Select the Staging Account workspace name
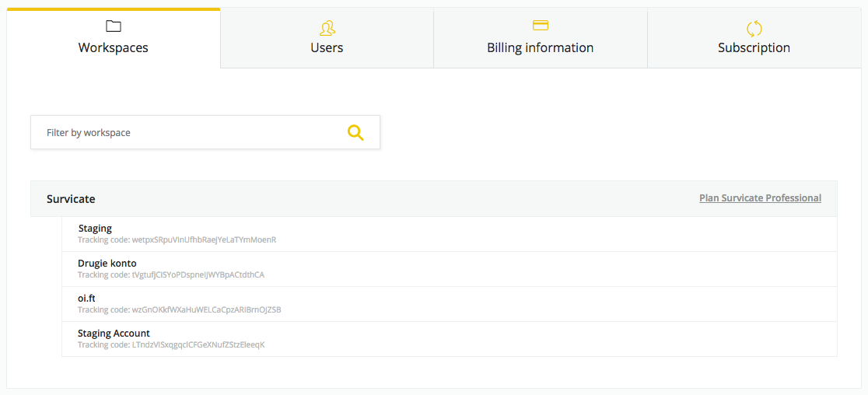This screenshot has height=395, width=868. coord(114,333)
